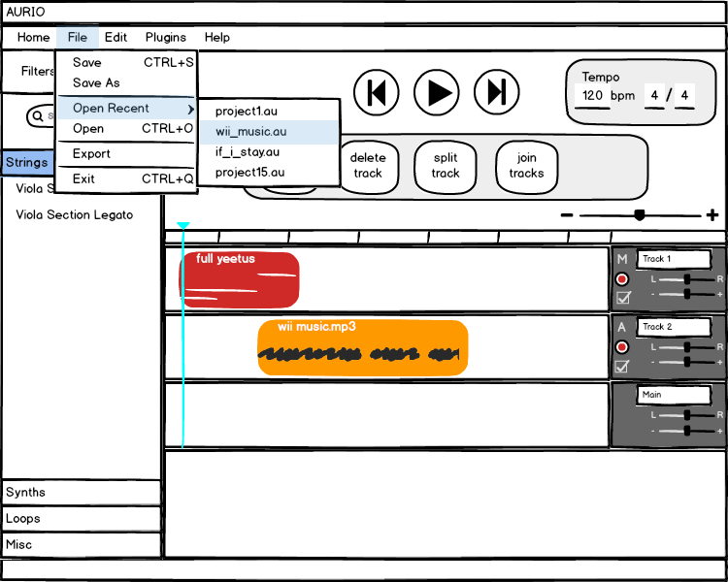
Task: Expand the Strings category
Action: coord(28,162)
